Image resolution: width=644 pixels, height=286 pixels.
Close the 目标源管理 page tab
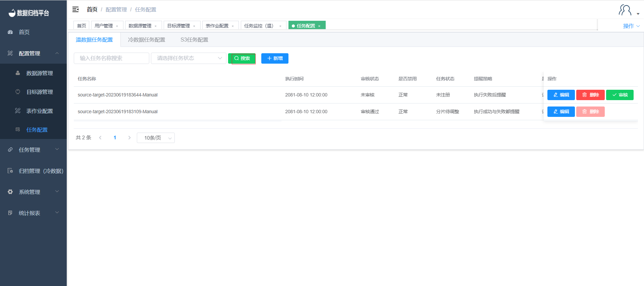pyautogui.click(x=194, y=26)
